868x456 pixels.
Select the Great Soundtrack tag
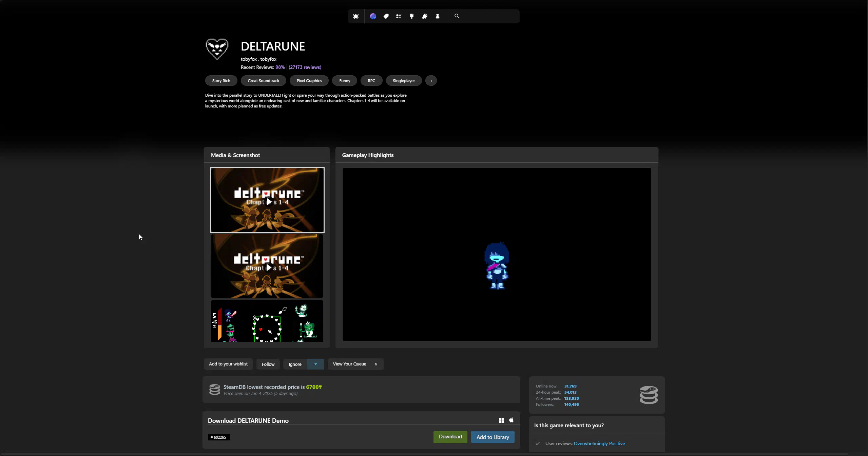[x=263, y=81]
